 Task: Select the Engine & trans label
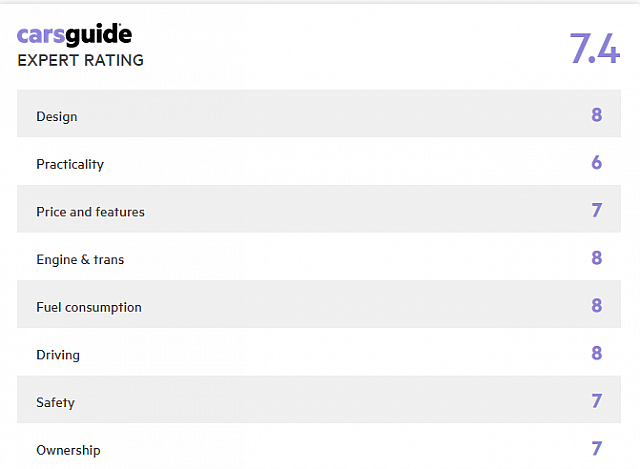coord(80,260)
